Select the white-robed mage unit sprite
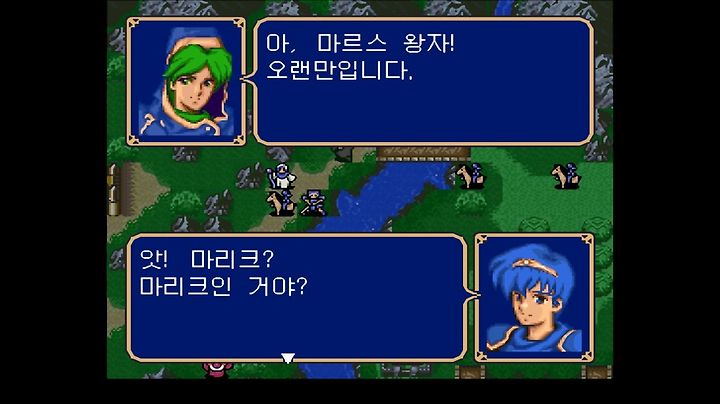Screen dimensions: 720x404 point(281,176)
